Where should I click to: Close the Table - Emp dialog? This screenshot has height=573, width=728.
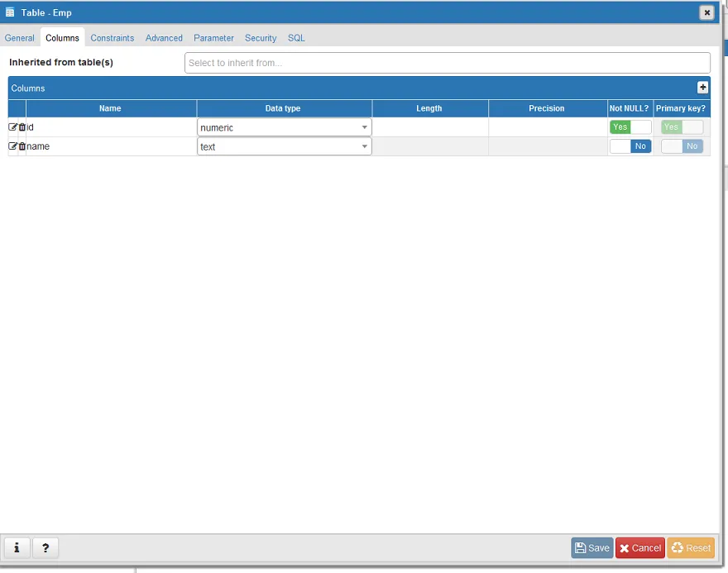tap(706, 12)
